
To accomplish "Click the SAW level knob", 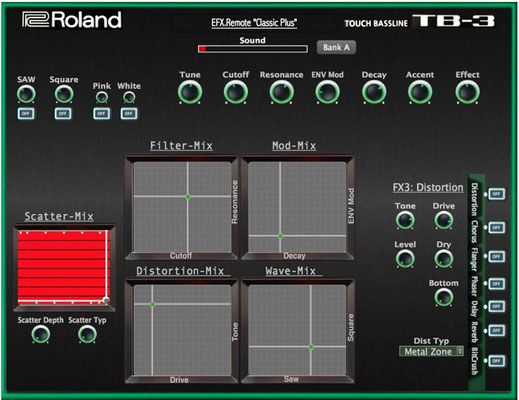I will click(x=26, y=94).
